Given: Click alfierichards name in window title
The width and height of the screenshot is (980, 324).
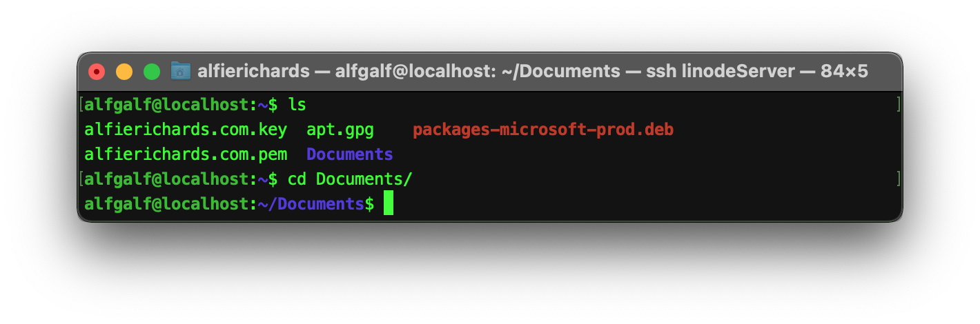Looking at the screenshot, I should coord(253,71).
